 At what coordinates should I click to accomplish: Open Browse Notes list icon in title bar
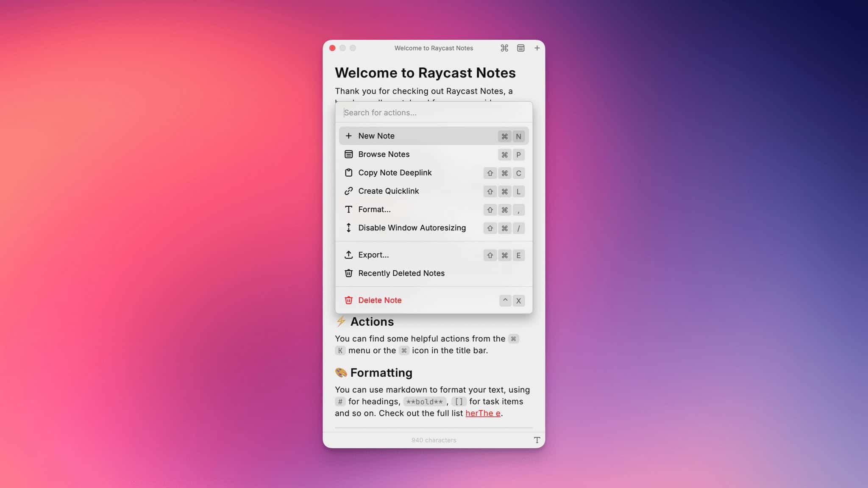(520, 48)
